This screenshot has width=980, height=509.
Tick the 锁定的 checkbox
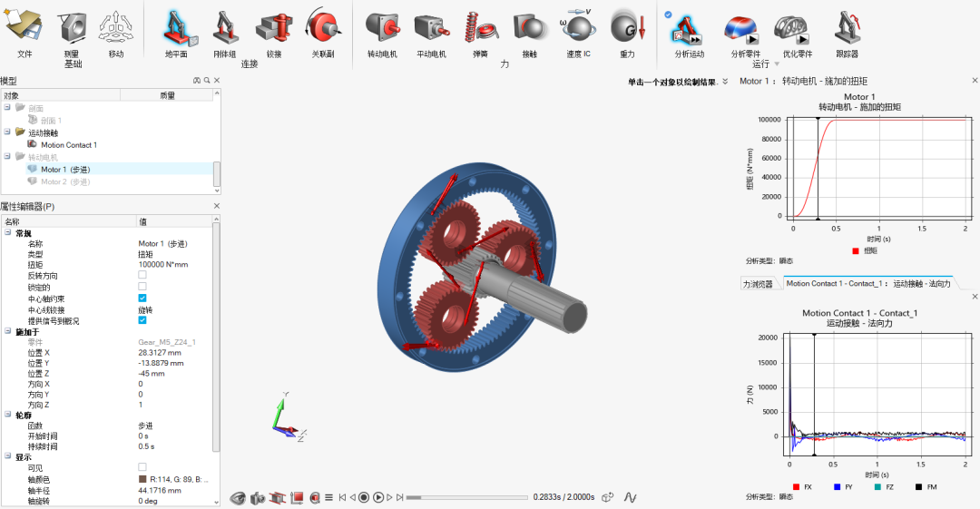142,287
